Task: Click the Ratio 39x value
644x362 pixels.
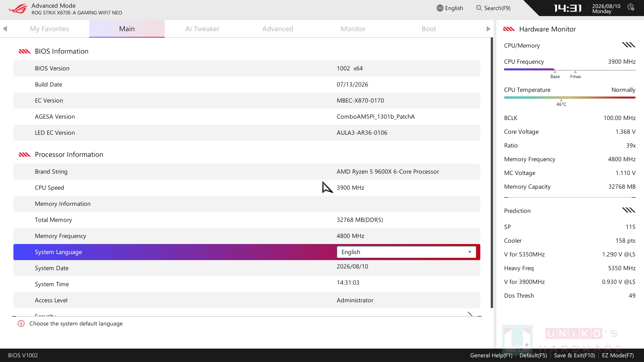Action: [x=631, y=145]
